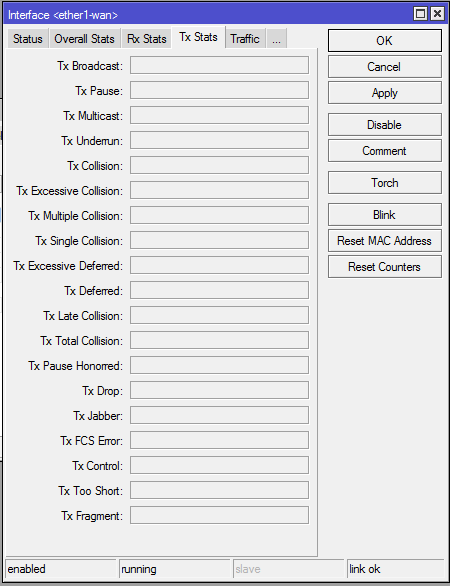Confirm with the OK button
Image resolution: width=450 pixels, height=586 pixels.
click(385, 40)
